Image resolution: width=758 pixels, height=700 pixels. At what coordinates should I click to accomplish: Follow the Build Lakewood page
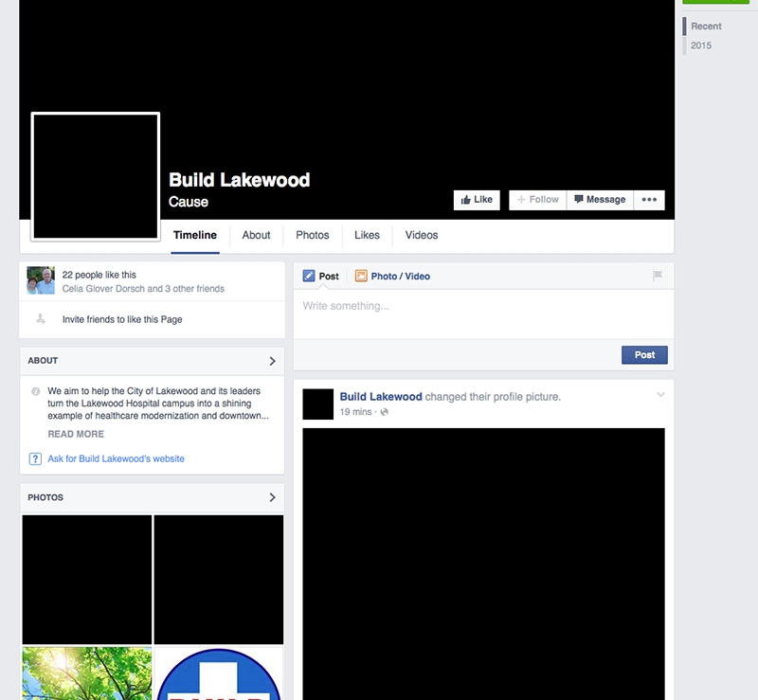click(x=537, y=200)
